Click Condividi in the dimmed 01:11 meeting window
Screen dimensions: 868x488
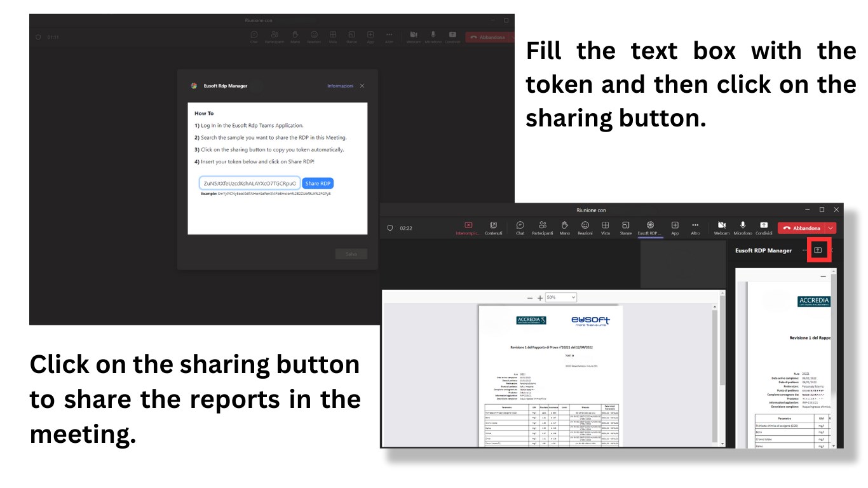pyautogui.click(x=452, y=37)
